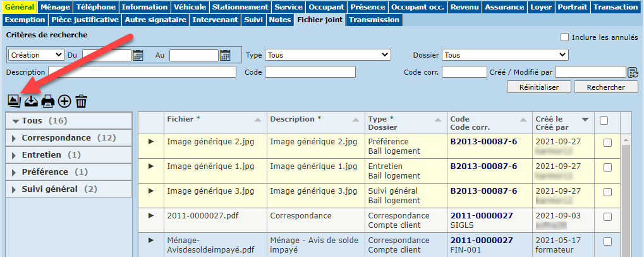Image resolution: width=644 pixels, height=257 pixels.
Task: Sort by the Fichier column arrow
Action: coord(257,120)
